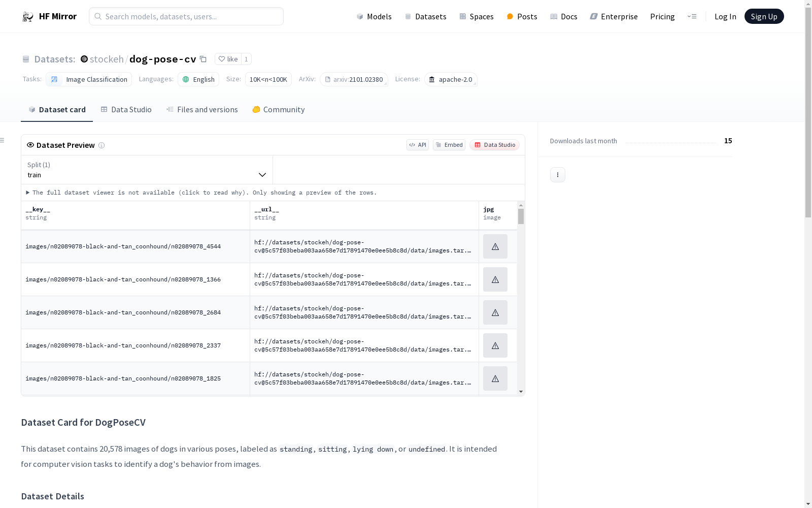Open the arxiv:2101.02380 tag
The width and height of the screenshot is (812, 508).
point(354,79)
